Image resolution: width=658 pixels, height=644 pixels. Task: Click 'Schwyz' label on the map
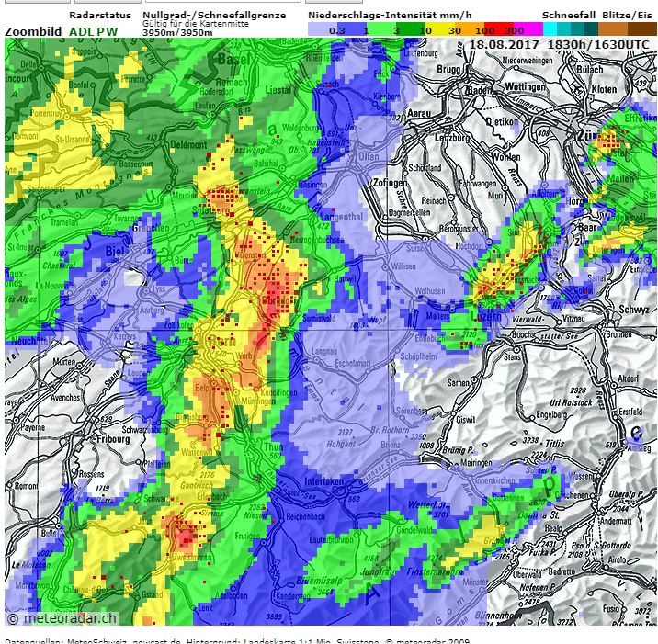point(634,310)
